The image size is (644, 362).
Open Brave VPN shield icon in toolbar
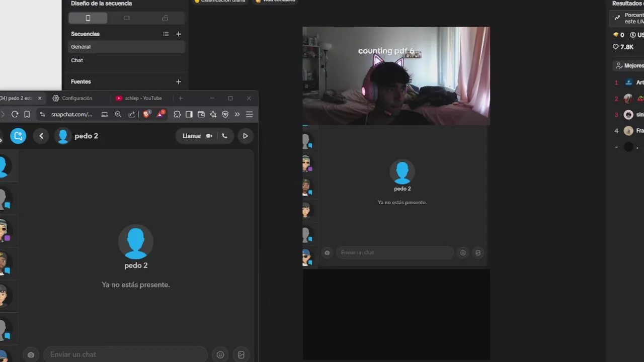tap(225, 114)
